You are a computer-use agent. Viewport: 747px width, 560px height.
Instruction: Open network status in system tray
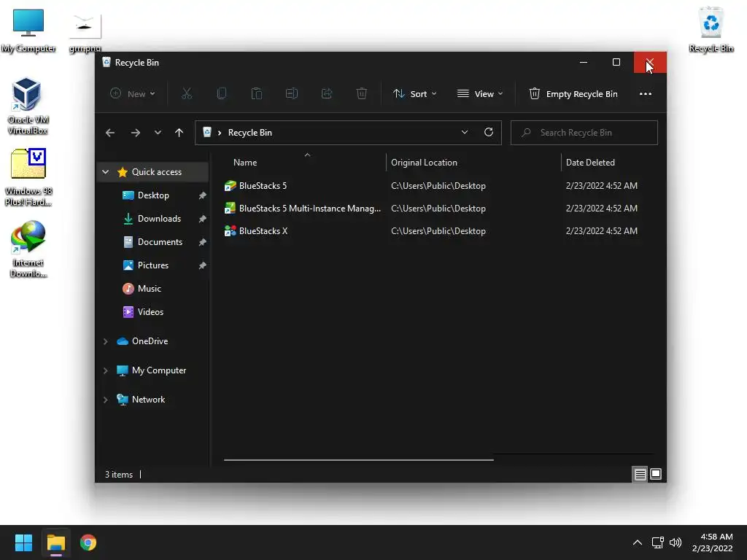click(657, 542)
